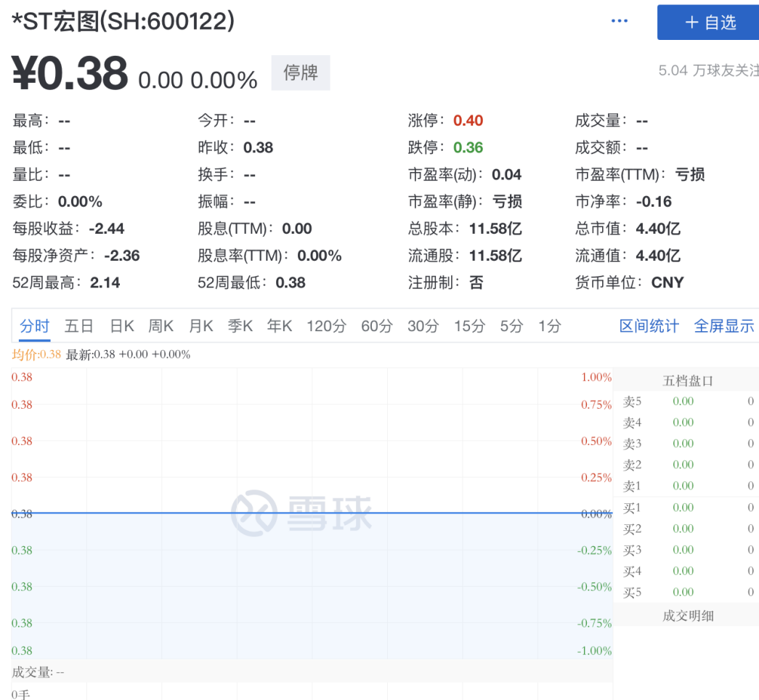Viewport: 759px width, 700px height.
Task: Click the 最新:0.38 latest price label
Action: [91, 354]
